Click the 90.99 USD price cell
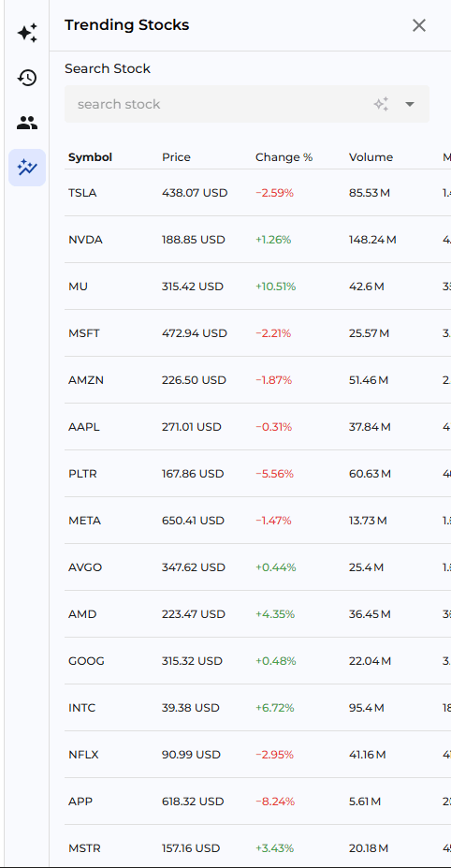451x868 pixels. 190,755
